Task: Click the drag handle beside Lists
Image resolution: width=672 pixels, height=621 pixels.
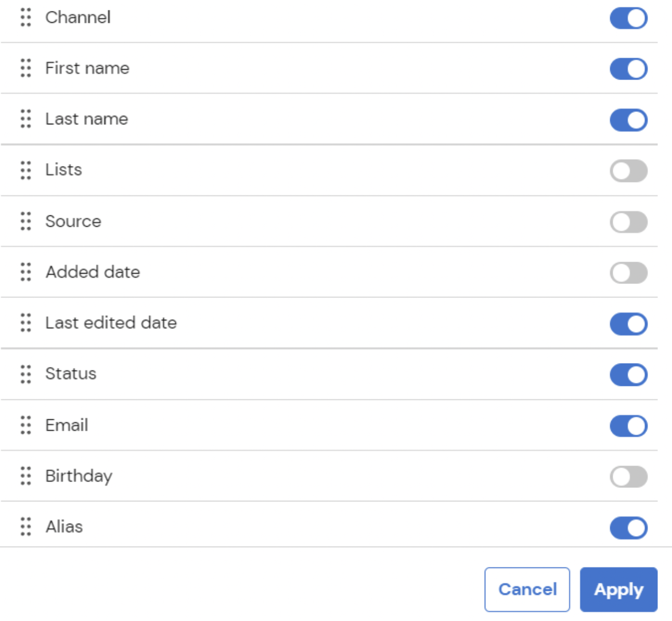Action: [x=25, y=170]
